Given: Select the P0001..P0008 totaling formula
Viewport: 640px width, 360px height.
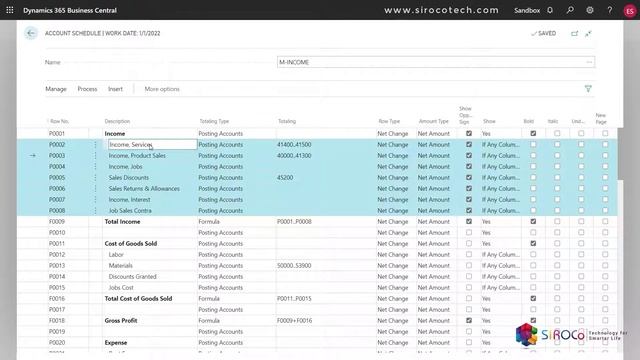Looking at the screenshot, I should [x=294, y=222].
